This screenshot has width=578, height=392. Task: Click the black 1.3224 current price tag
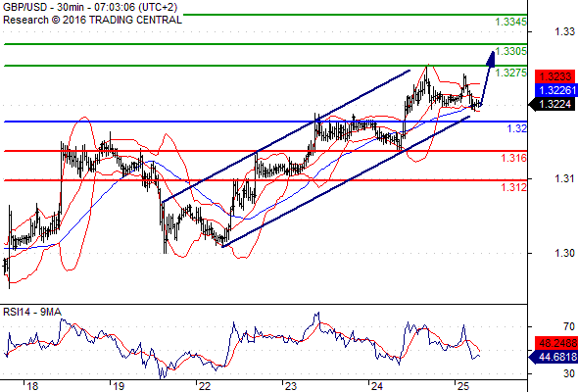(x=553, y=104)
